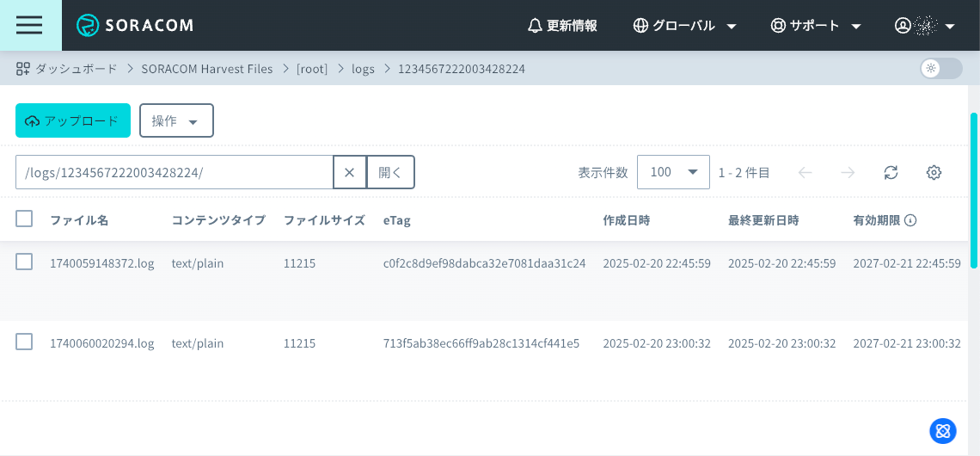The image size is (980, 456).
Task: Open the 表示件数 100 dropdown
Action: (673, 172)
